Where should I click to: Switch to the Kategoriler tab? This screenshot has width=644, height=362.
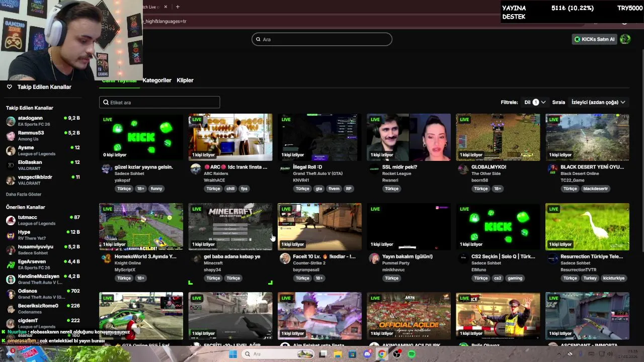(157, 80)
